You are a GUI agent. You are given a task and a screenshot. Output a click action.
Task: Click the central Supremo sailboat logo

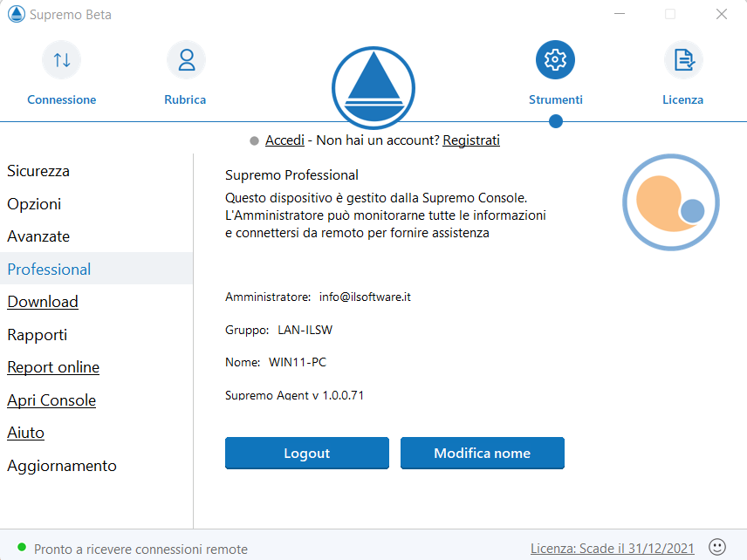(373, 87)
